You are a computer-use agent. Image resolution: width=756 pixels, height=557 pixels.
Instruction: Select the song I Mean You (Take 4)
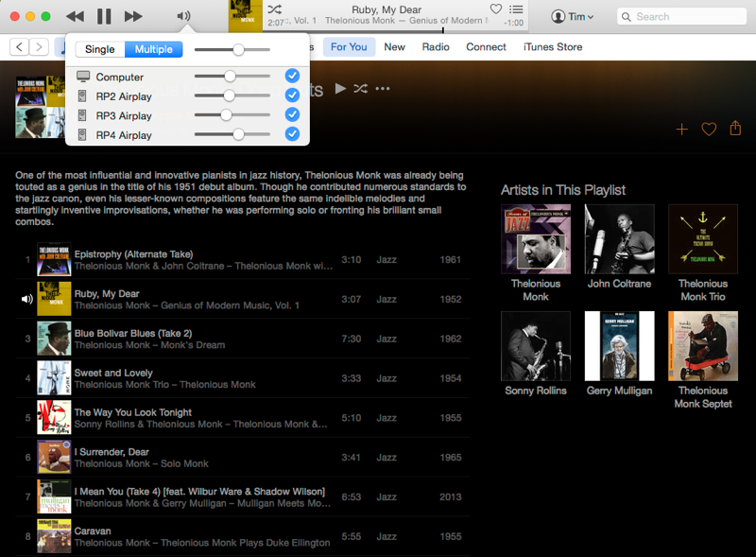click(x=243, y=497)
